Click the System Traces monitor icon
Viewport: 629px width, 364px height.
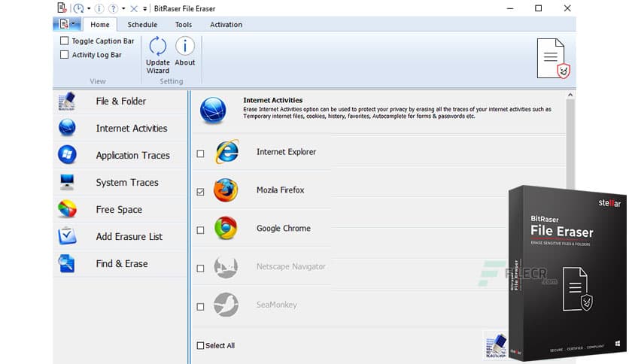[x=67, y=182]
